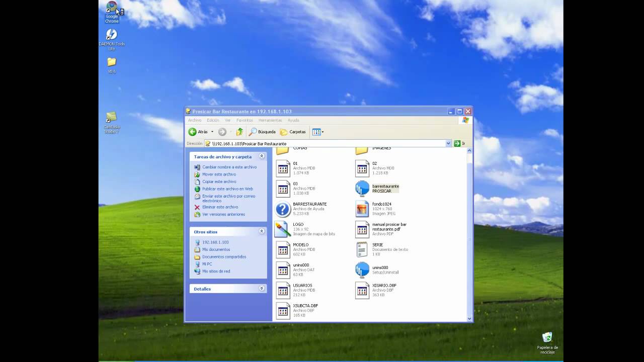Select Camtasia Studio 7 desktop shortcut
Screen dimensions: 644x362
pyautogui.click(x=112, y=123)
